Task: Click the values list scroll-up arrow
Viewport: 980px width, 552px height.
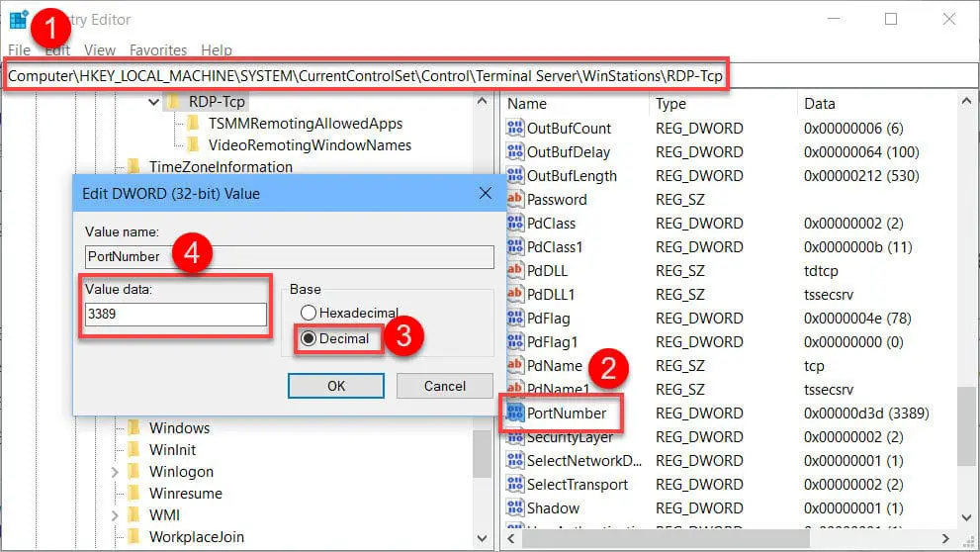Action: 966,101
